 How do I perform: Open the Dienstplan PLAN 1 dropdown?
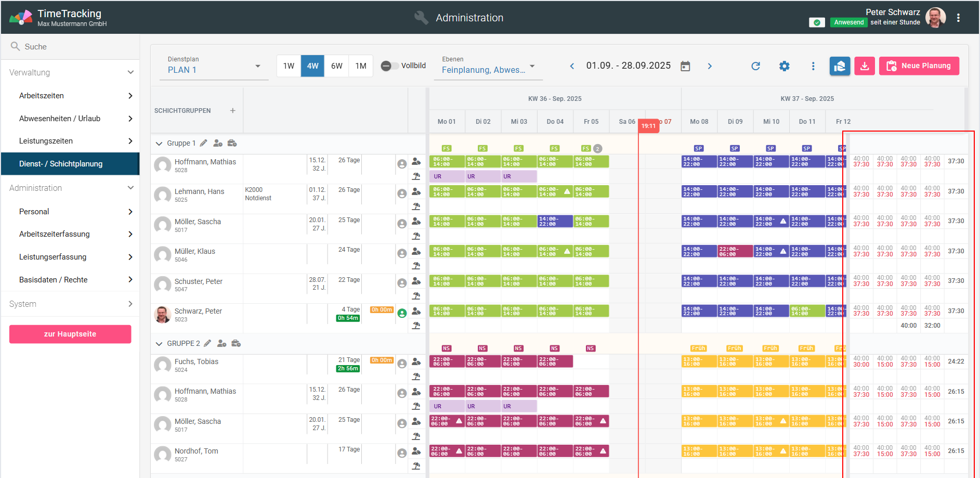(214, 67)
